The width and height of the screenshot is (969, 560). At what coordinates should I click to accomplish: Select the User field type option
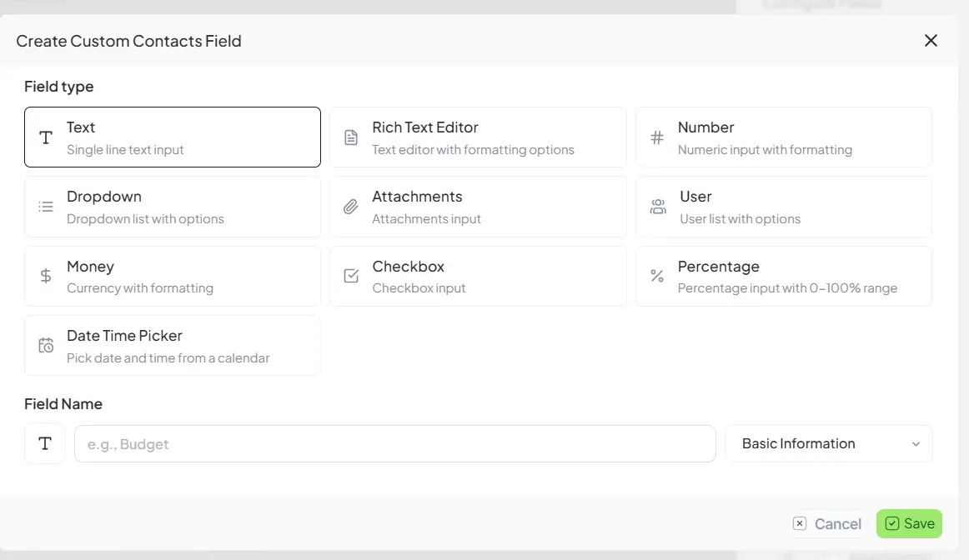pyautogui.click(x=784, y=207)
